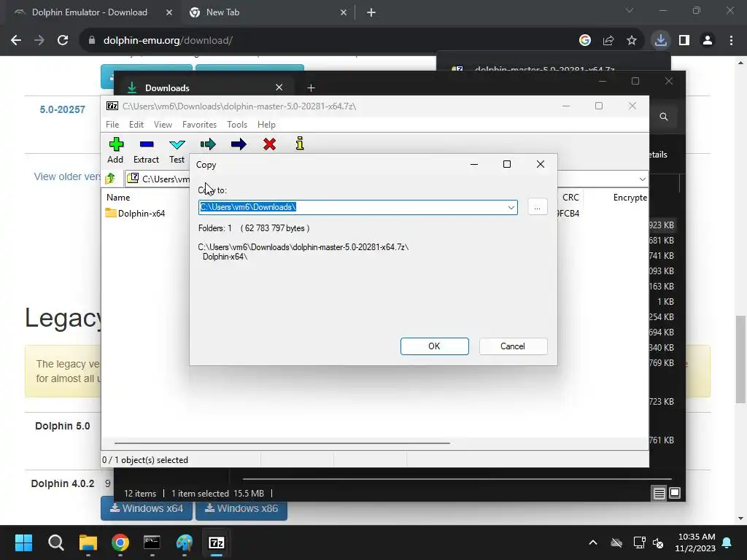Click Cancel in the Copy dialog

(513, 346)
